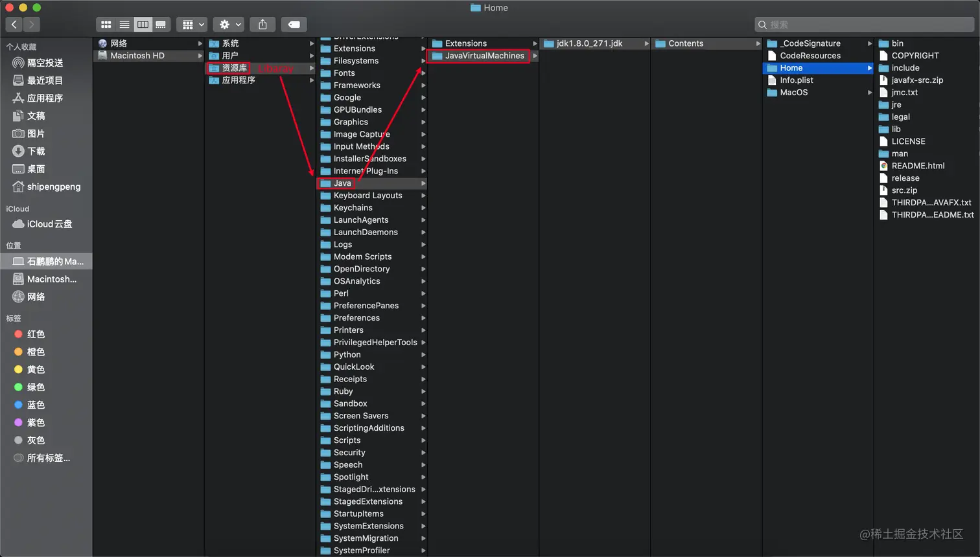Expand the _CodeSignature folder arrow
Image resolution: width=980 pixels, height=557 pixels.
[870, 43]
